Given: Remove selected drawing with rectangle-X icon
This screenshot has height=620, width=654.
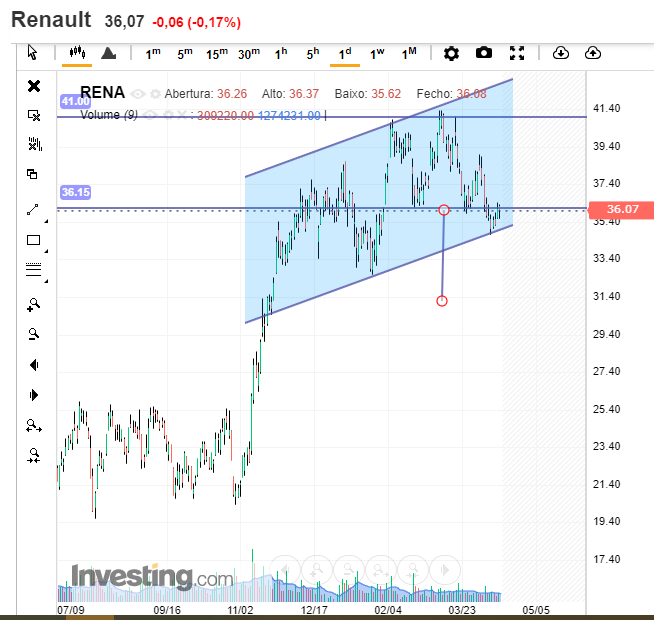Looking at the screenshot, I should (x=34, y=115).
